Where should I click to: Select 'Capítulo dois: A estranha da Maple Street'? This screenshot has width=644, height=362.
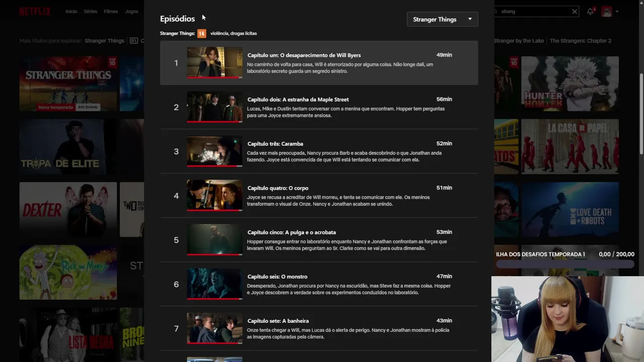(x=298, y=100)
